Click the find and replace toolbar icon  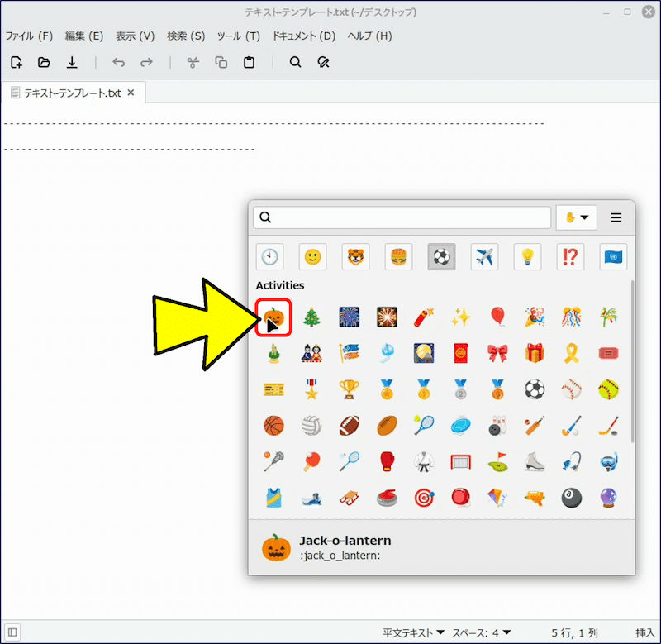[324, 62]
